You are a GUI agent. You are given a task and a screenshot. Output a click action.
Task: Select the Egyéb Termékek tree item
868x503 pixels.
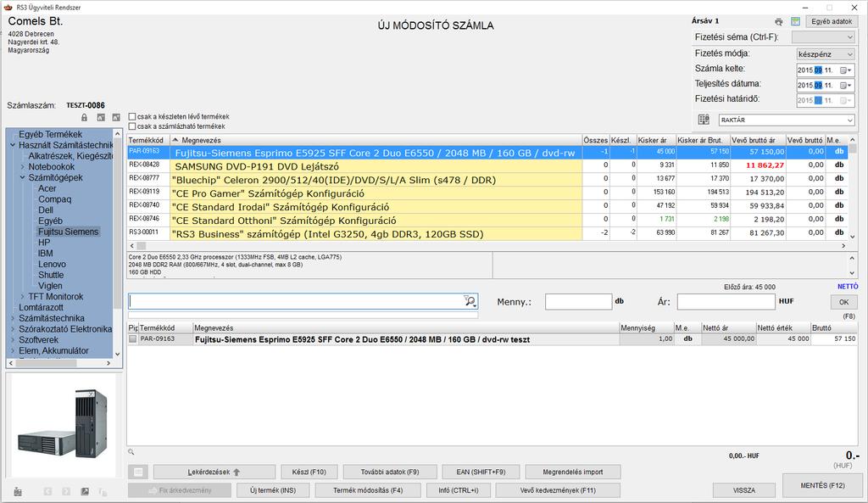point(50,135)
